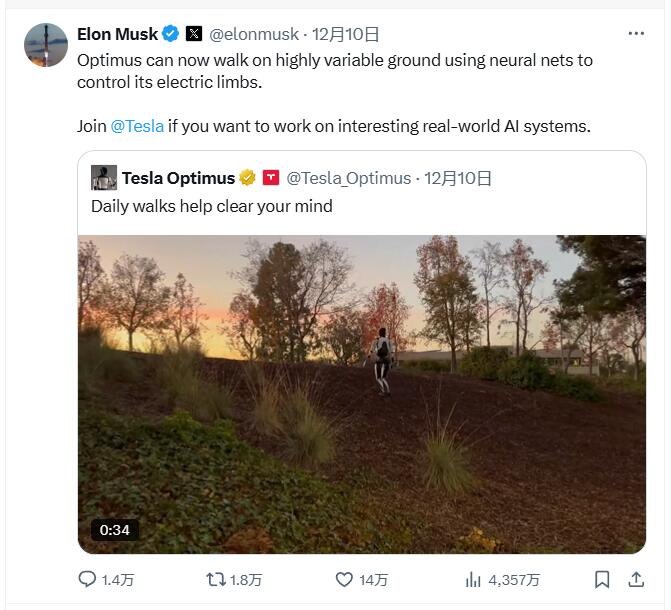This screenshot has width=671, height=610.
Task: Click the blue verified badge
Action: coord(171,34)
